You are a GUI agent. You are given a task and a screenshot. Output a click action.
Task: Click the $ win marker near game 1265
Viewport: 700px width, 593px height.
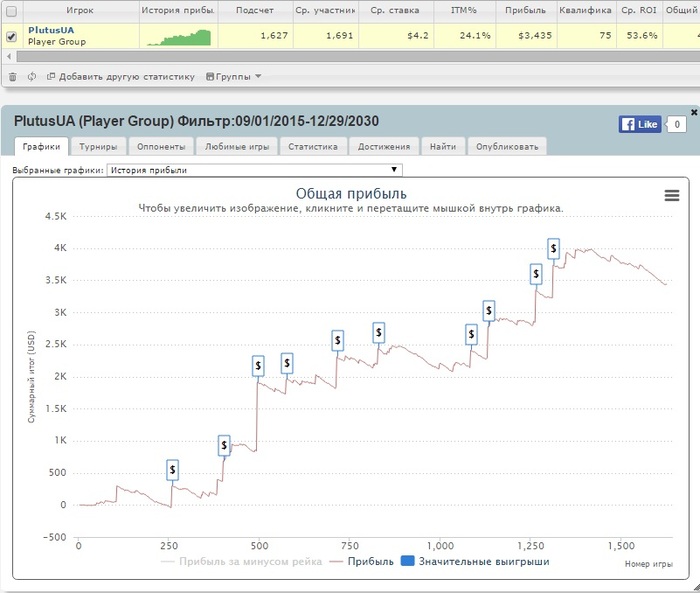[x=536, y=274]
